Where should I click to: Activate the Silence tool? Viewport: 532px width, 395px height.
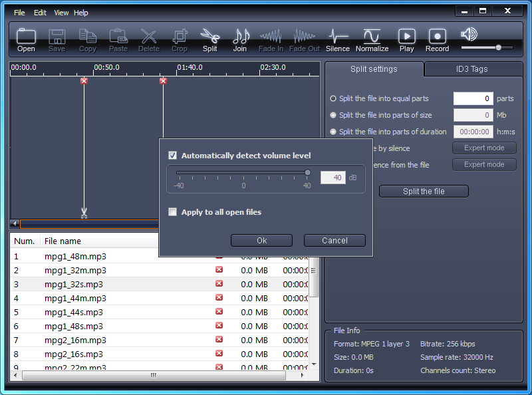pyautogui.click(x=338, y=37)
